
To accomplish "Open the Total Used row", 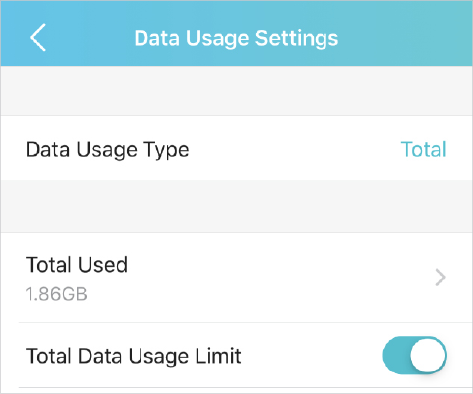I will [236, 278].
